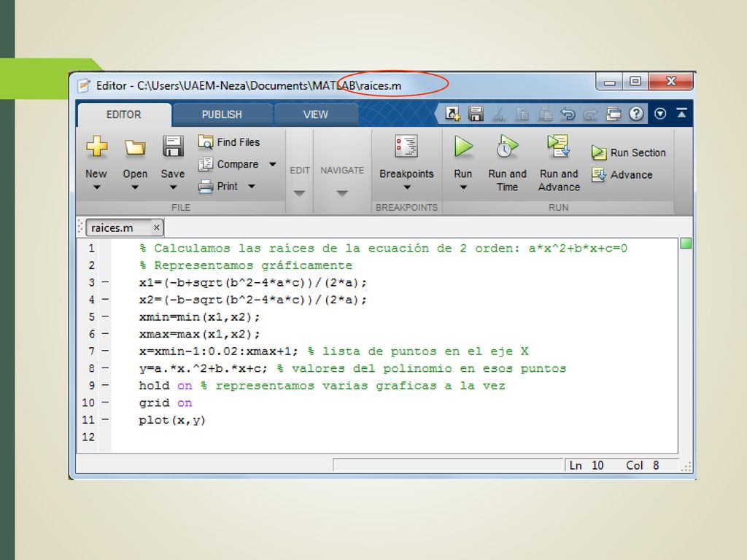Set breakpoint dash on line 6
Screen dimensions: 747x560
click(105, 334)
